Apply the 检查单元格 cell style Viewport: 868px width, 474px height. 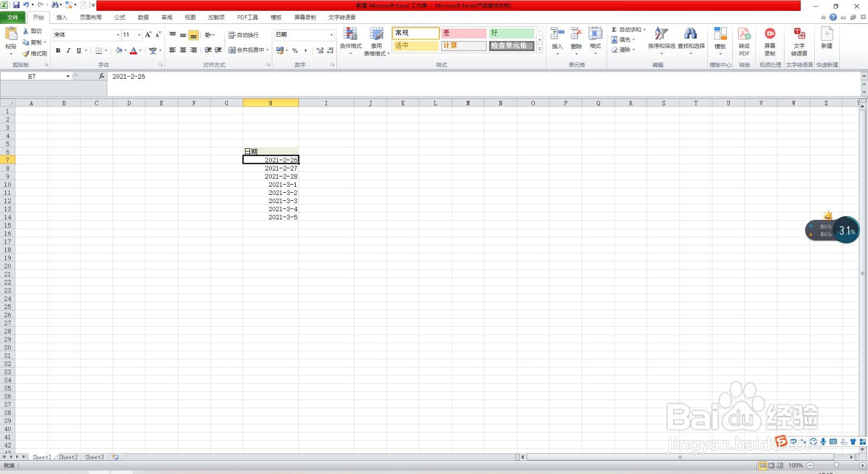coord(511,46)
